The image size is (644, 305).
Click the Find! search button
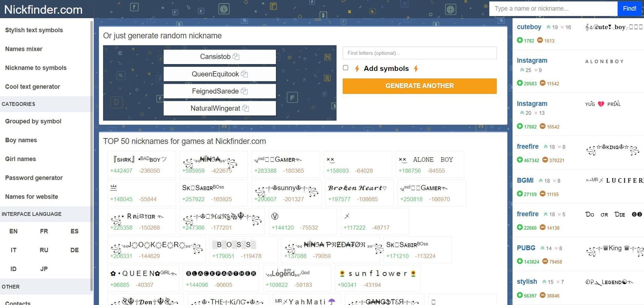click(630, 8)
